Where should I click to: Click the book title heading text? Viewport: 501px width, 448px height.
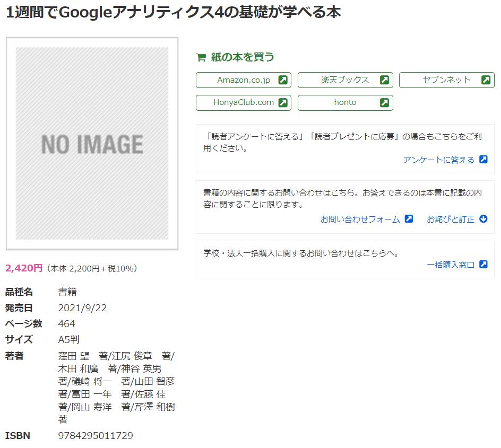coord(174,12)
